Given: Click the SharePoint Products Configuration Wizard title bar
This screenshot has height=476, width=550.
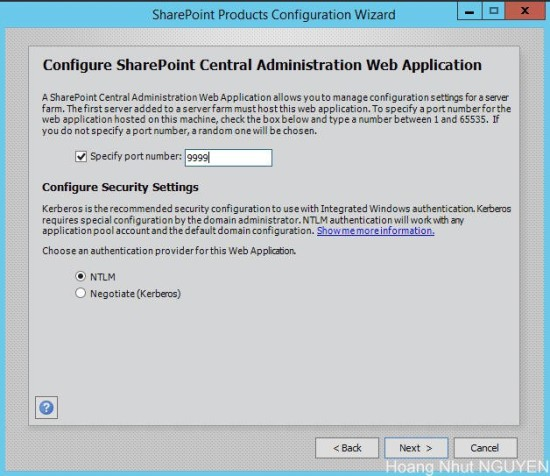Looking at the screenshot, I should [x=274, y=15].
